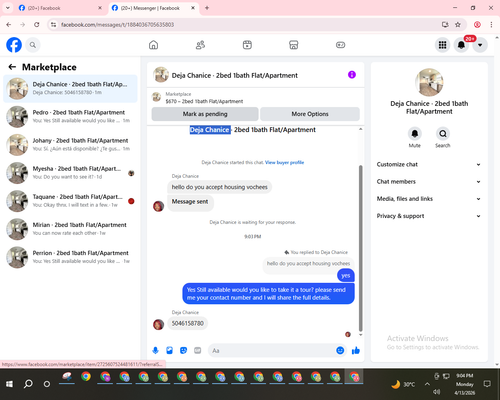Click the address bar URL

pyautogui.click(x=117, y=25)
